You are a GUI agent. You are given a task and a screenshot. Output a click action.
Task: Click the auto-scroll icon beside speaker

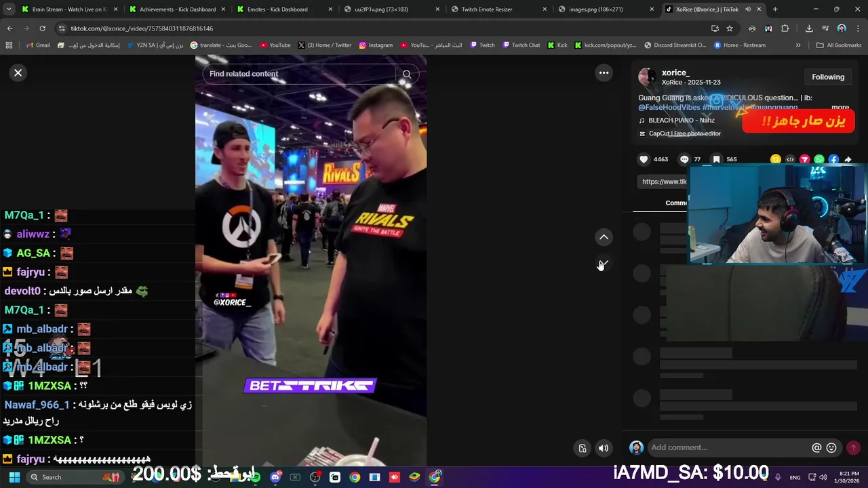pos(583,448)
